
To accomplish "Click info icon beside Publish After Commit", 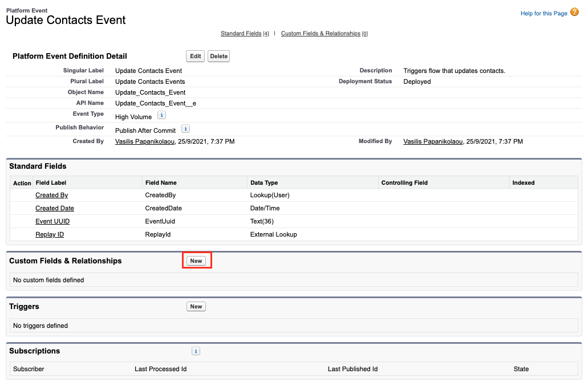I will point(185,129).
